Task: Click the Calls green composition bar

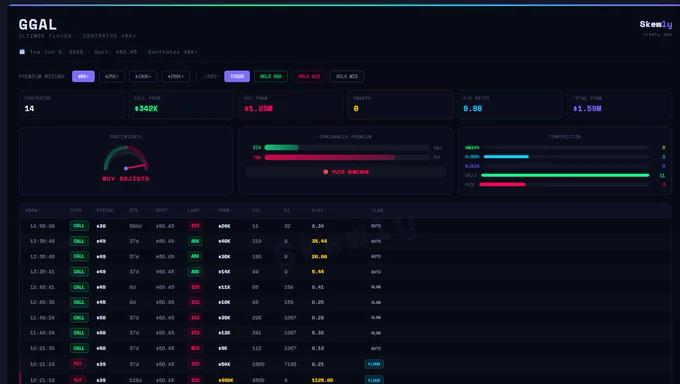Action: coord(565,175)
